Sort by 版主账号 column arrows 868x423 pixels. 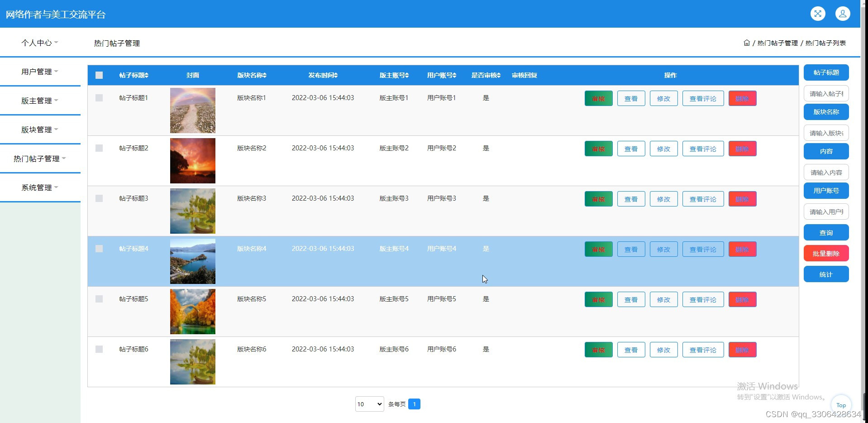pos(406,75)
